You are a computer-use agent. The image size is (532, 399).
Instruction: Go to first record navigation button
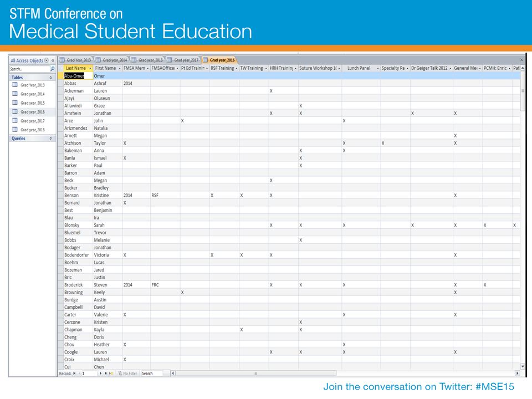pyautogui.click(x=74, y=374)
